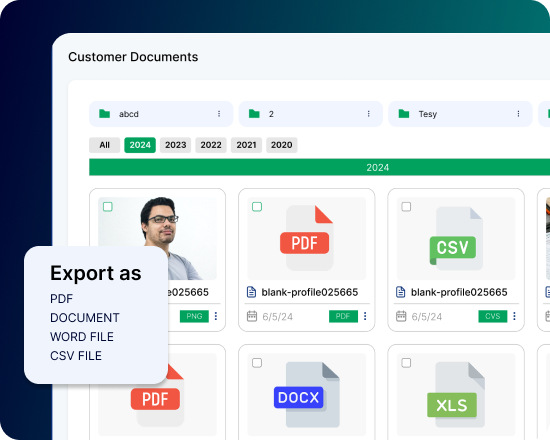Click calendar icon on the CVS card
The height and width of the screenshot is (440, 550).
(401, 316)
